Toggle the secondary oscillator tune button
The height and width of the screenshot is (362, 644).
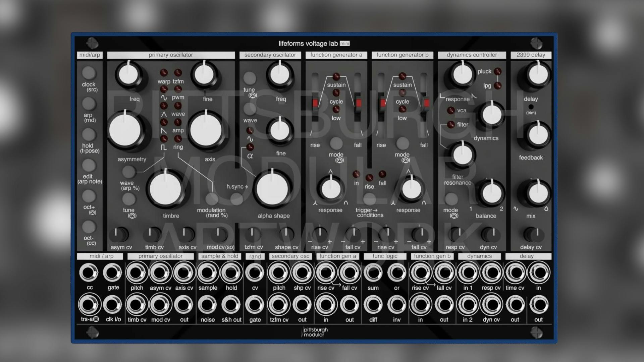pos(250,78)
